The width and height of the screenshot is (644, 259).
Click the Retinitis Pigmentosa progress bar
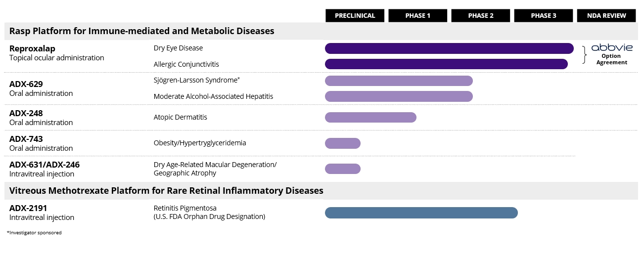point(421,213)
